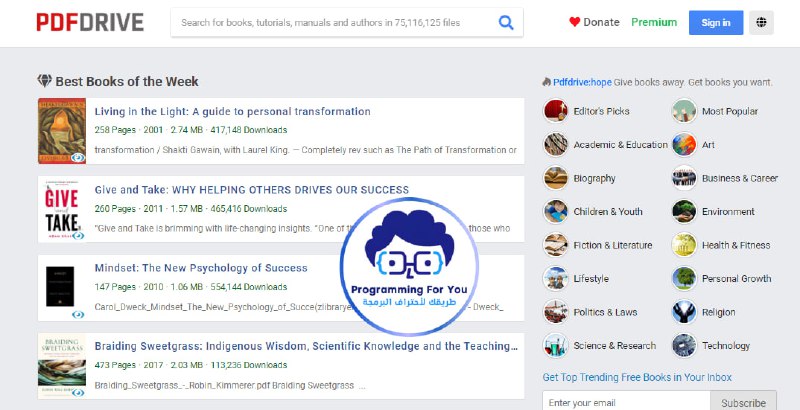
Task: Open the Science & Research label
Action: (x=615, y=346)
